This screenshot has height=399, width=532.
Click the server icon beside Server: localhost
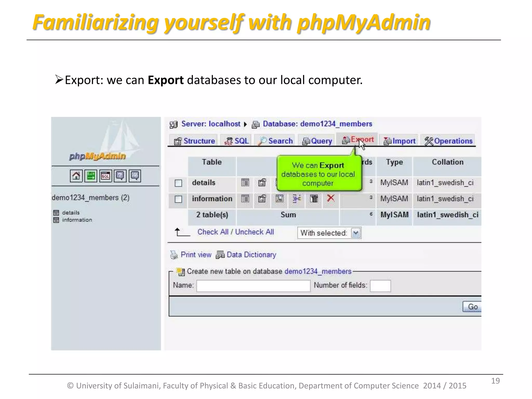pyautogui.click(x=174, y=125)
